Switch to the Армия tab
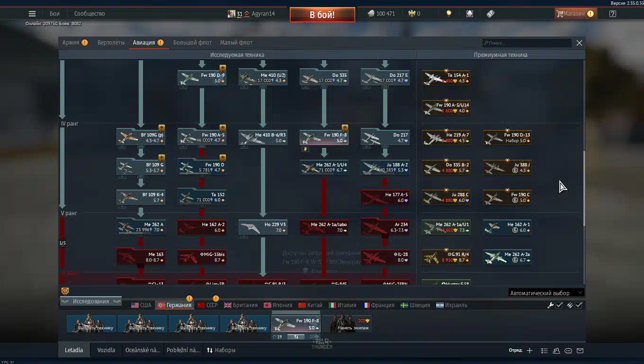Viewport: 644px width, 364px height. pos(75,43)
